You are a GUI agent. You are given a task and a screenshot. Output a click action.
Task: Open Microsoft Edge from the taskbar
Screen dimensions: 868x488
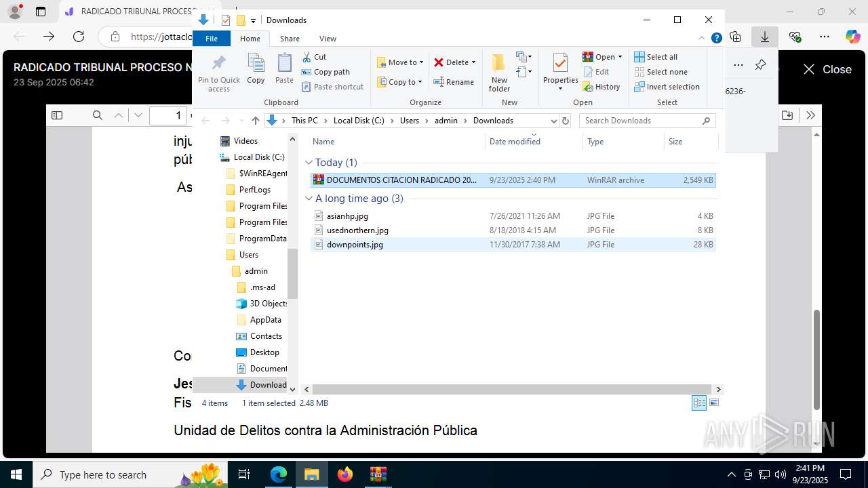click(x=279, y=474)
